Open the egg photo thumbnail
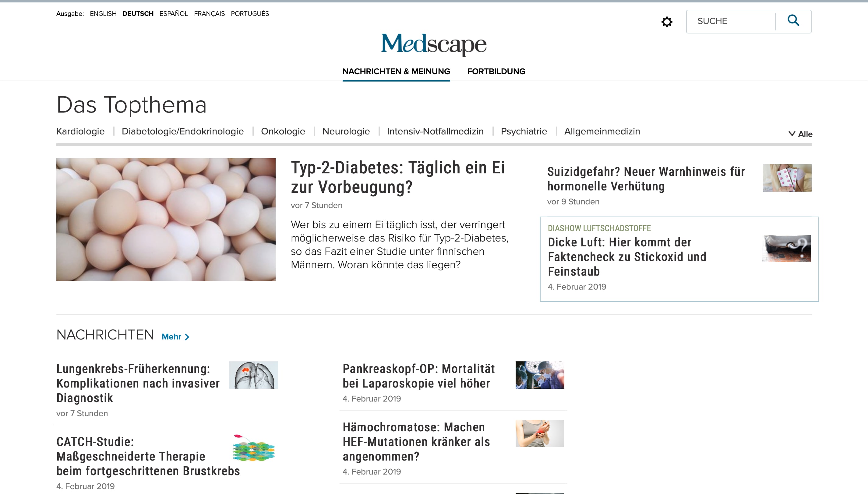Viewport: 868px width, 494px height. [x=166, y=220]
